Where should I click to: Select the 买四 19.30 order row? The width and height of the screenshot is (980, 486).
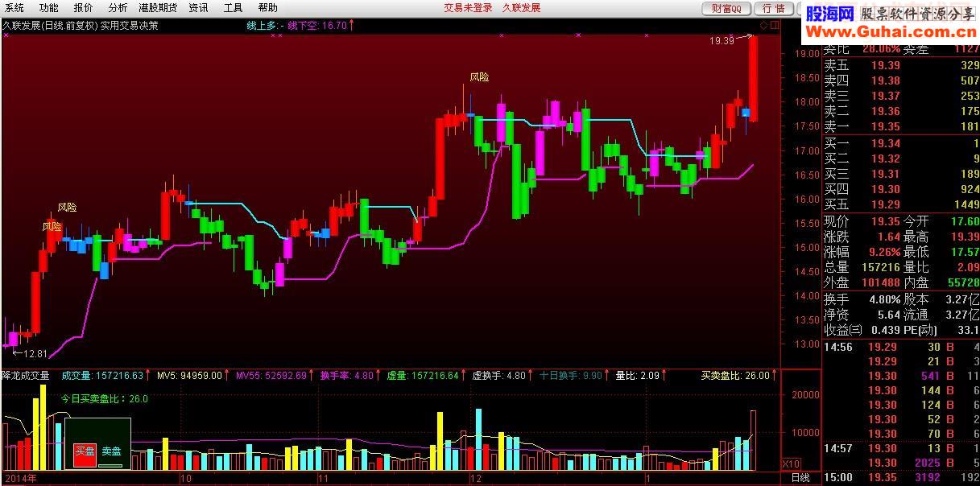coord(901,189)
